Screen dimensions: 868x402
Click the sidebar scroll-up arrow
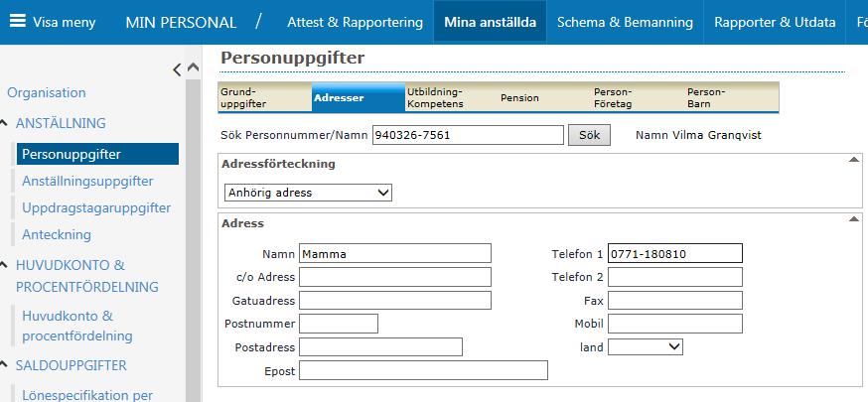pyautogui.click(x=193, y=67)
